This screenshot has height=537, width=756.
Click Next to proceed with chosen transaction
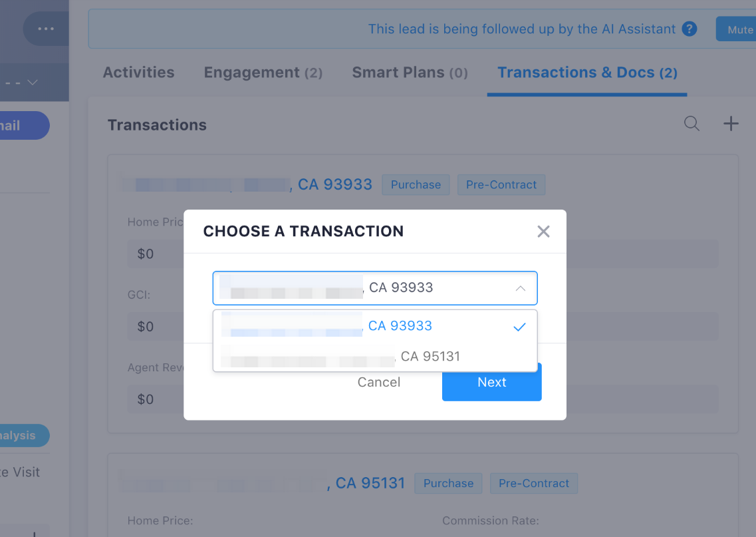(x=491, y=382)
